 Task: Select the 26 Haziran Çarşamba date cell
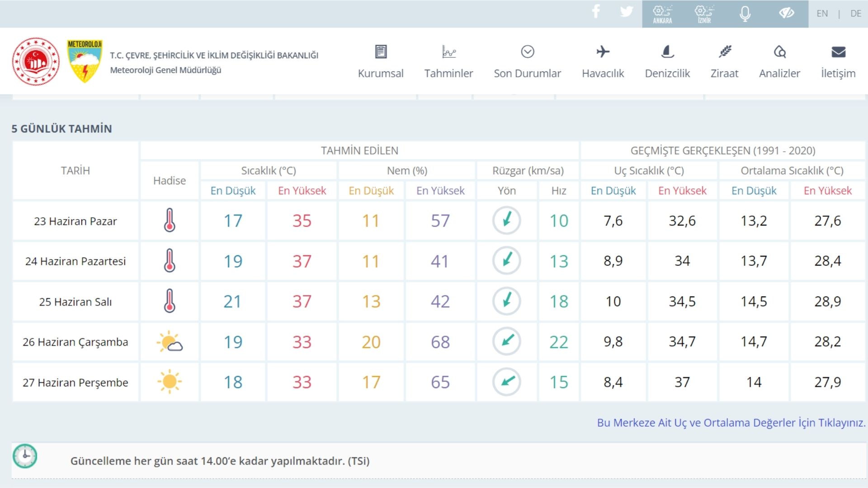pyautogui.click(x=75, y=342)
